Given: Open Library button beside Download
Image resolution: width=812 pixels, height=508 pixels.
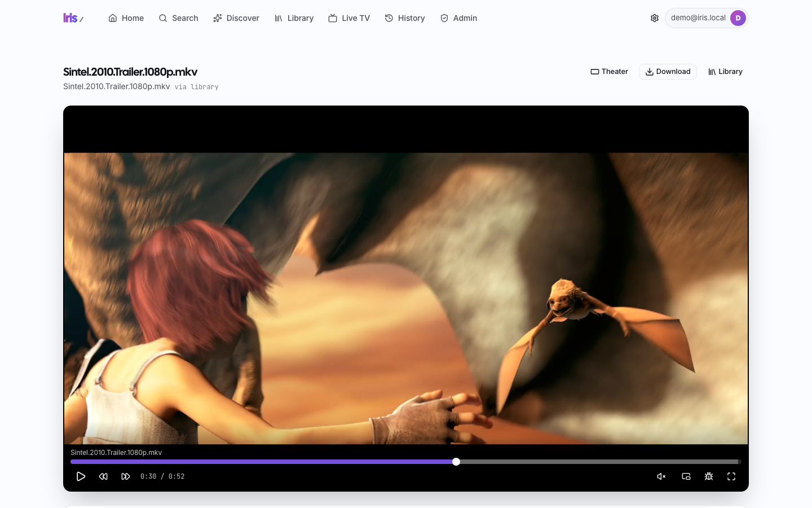Looking at the screenshot, I should (x=725, y=72).
